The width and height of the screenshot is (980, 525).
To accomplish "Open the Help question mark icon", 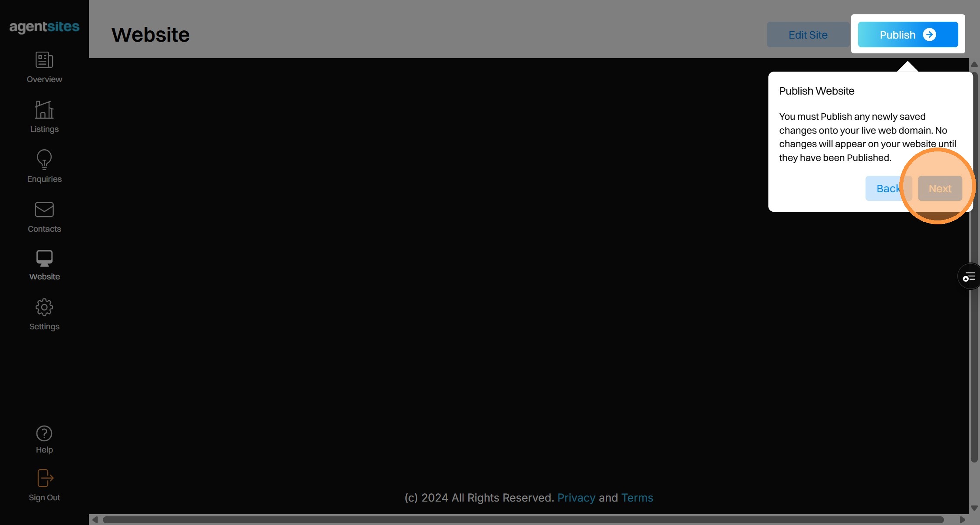I will click(x=44, y=433).
